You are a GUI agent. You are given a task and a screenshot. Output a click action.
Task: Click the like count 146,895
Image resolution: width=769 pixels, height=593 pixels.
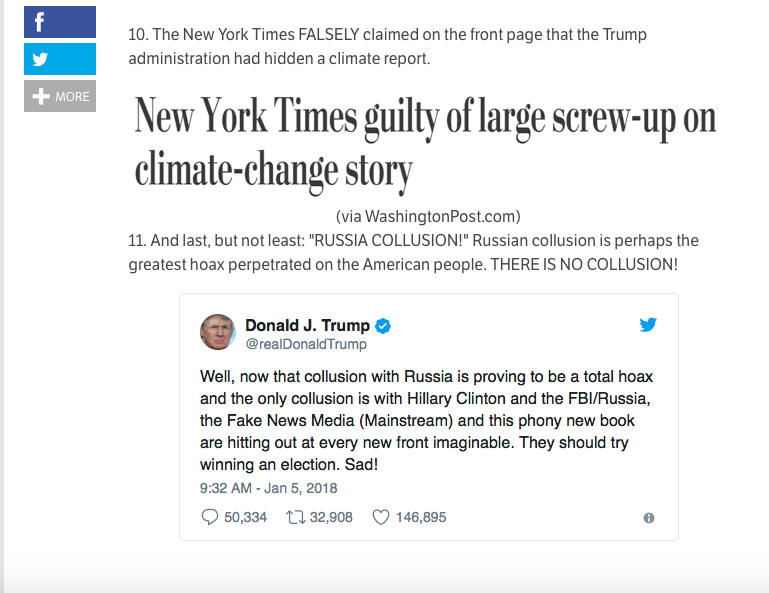(420, 517)
